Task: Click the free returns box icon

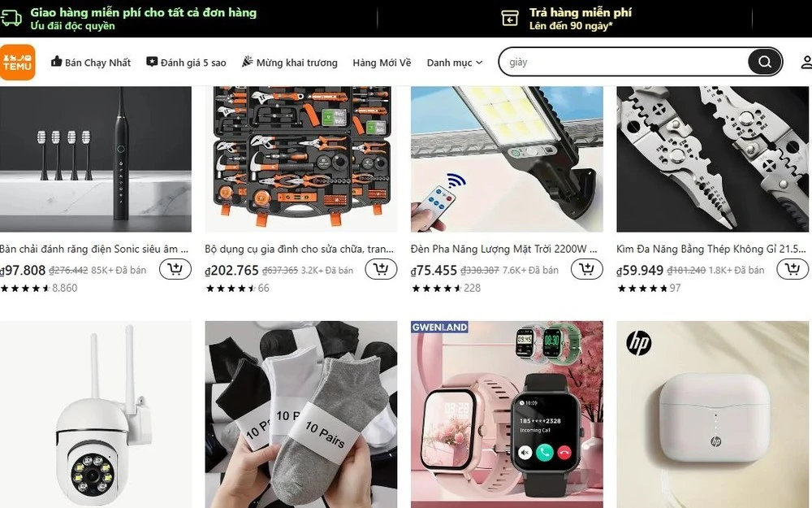Action: (510, 19)
